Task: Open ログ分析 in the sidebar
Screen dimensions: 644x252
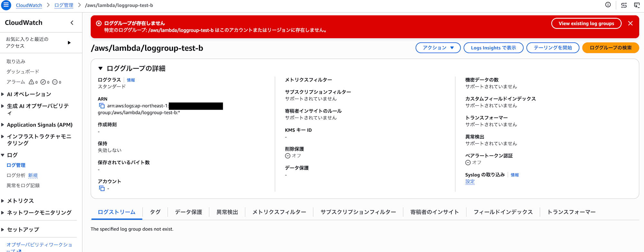Action: click(16, 175)
